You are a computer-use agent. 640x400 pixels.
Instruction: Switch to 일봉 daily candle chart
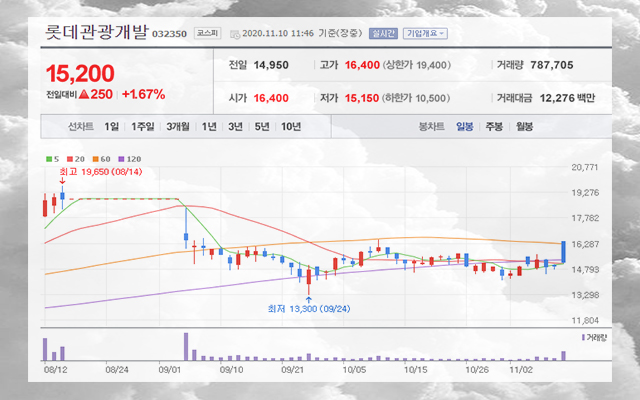point(464,127)
